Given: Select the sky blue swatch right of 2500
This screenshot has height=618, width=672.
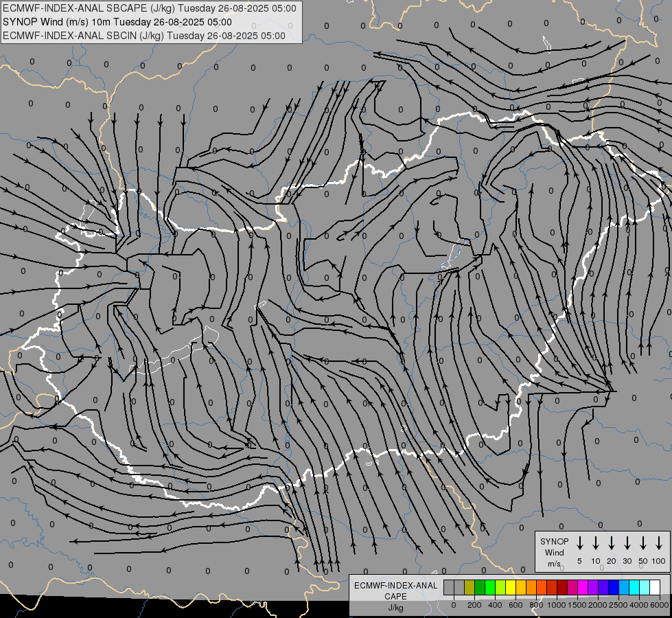Looking at the screenshot, I should click(x=625, y=587).
